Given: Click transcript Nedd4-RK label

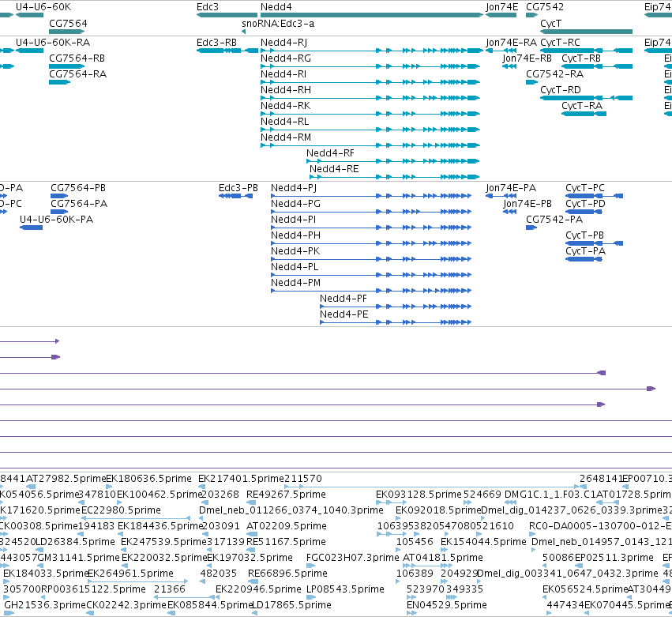Looking at the screenshot, I should (x=285, y=106).
